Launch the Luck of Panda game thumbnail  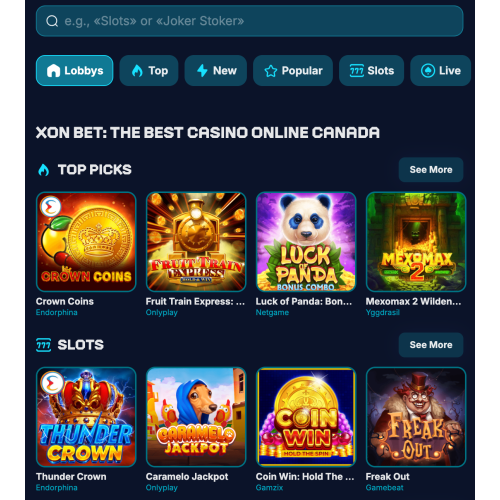[x=306, y=242]
